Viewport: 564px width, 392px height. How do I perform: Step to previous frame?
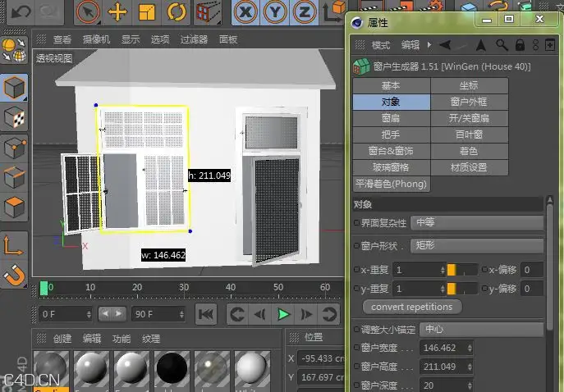pos(259,314)
